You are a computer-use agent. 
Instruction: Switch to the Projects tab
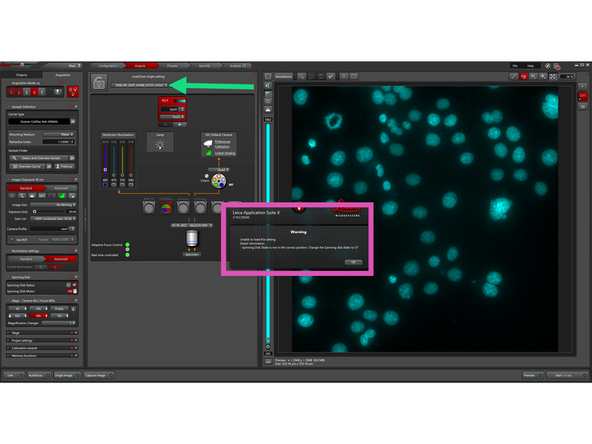22,75
